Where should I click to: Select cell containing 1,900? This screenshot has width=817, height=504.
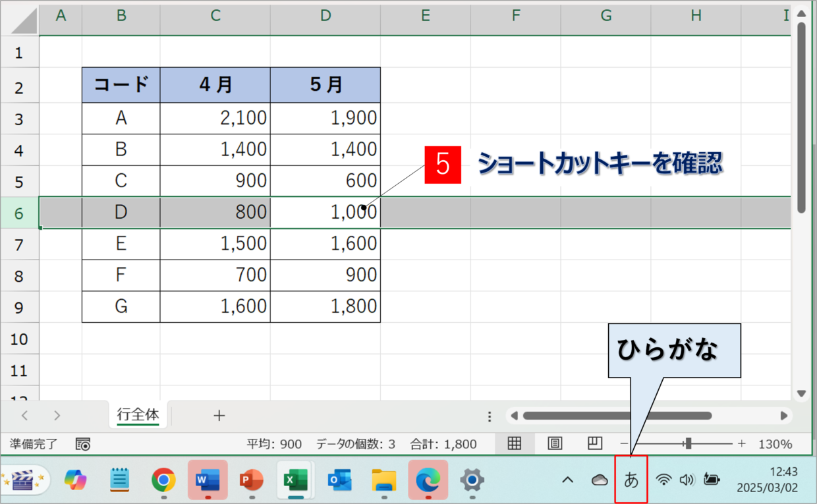tap(325, 118)
